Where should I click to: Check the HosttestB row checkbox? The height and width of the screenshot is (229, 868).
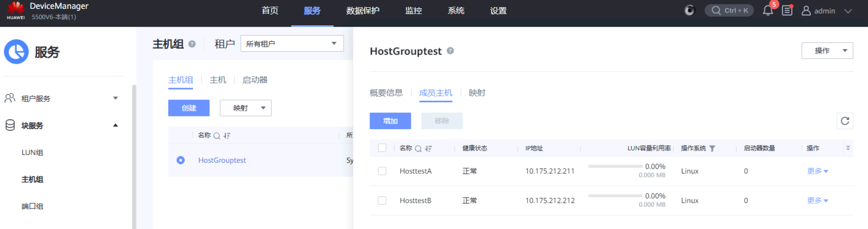pos(382,200)
